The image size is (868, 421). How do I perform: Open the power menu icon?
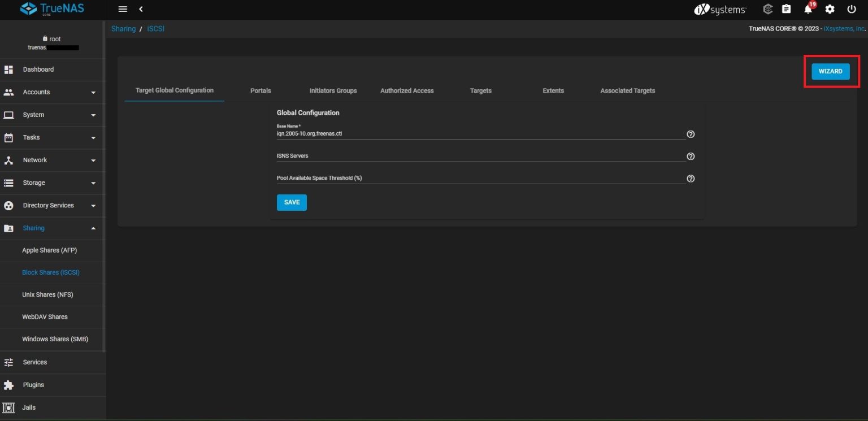(851, 9)
